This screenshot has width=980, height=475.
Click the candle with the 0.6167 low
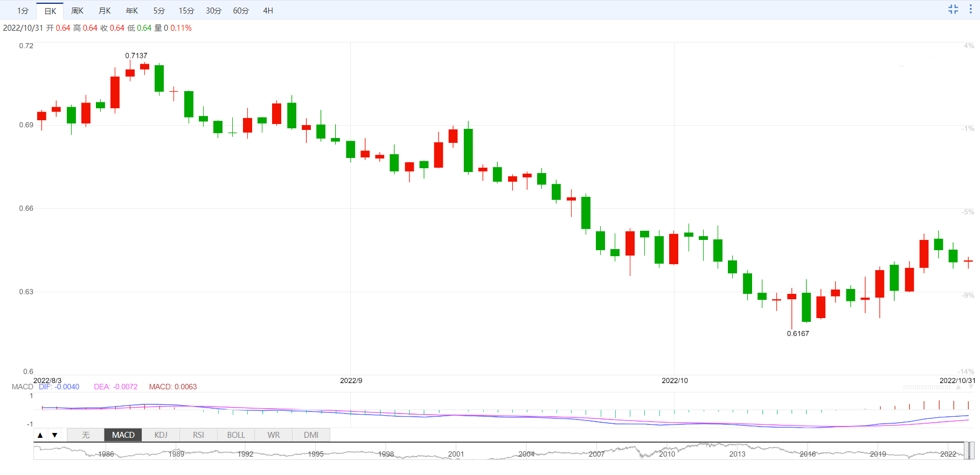791,308
